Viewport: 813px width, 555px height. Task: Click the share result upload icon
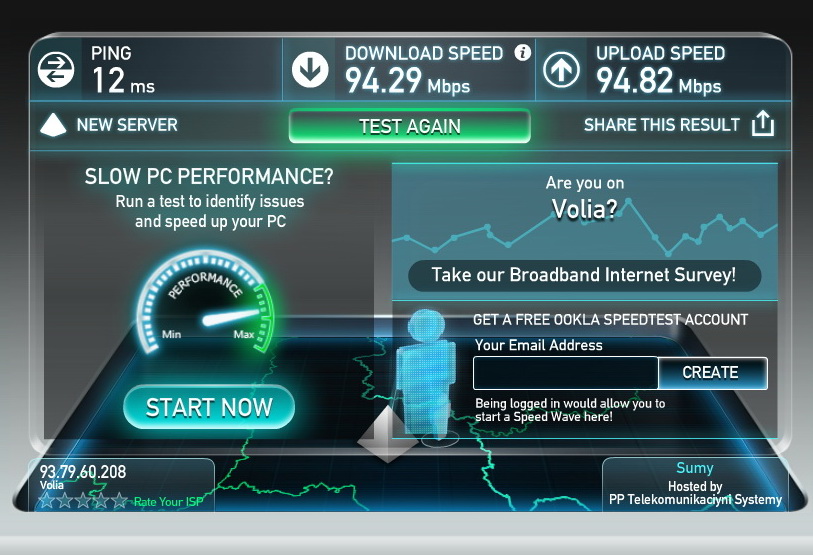pos(763,123)
